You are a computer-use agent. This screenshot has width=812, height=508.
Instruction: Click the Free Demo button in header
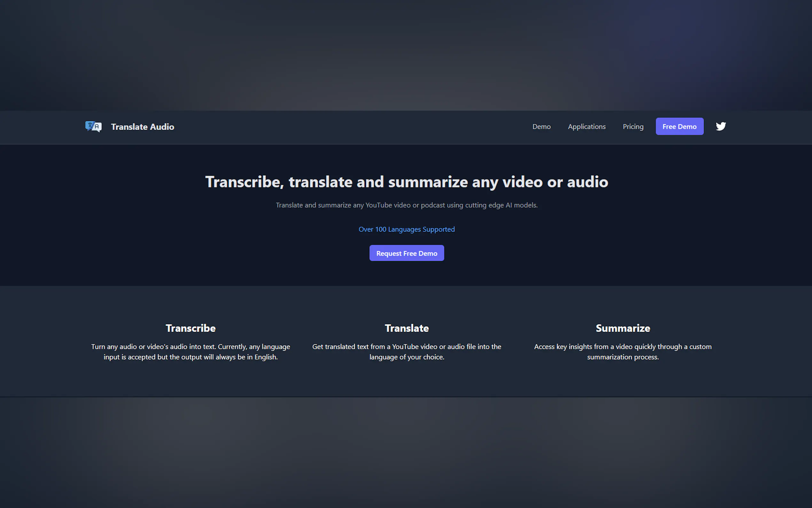[x=679, y=126]
